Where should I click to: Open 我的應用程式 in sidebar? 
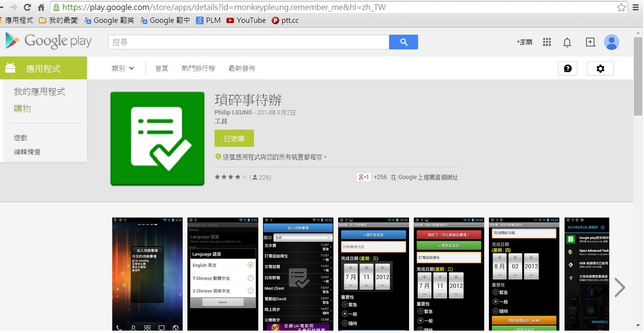tap(39, 92)
